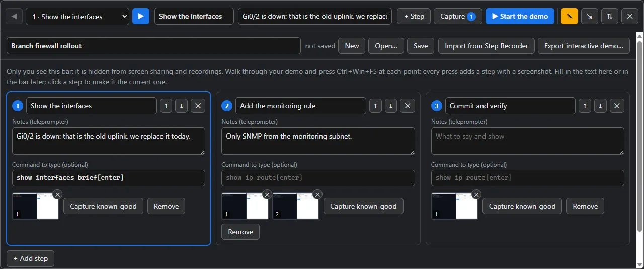Click Export interactive demo...
Viewport: 644px width, 269px height.
[584, 46]
